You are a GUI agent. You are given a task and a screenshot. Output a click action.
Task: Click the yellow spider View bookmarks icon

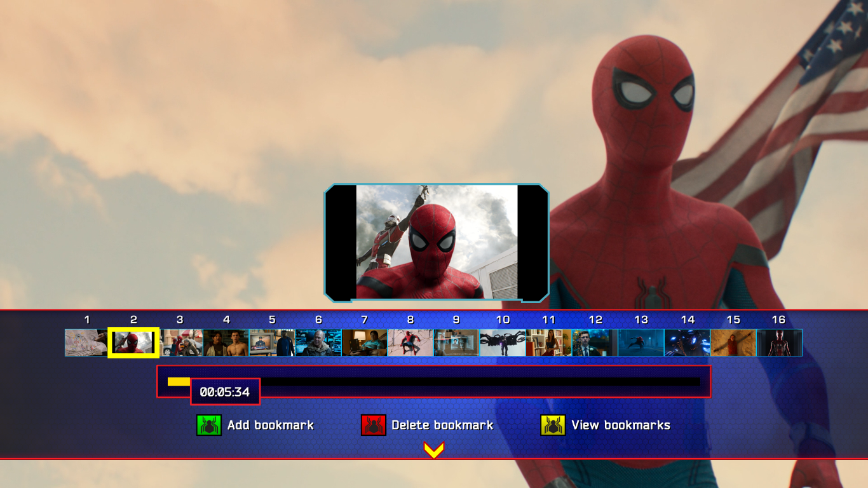pyautogui.click(x=553, y=425)
